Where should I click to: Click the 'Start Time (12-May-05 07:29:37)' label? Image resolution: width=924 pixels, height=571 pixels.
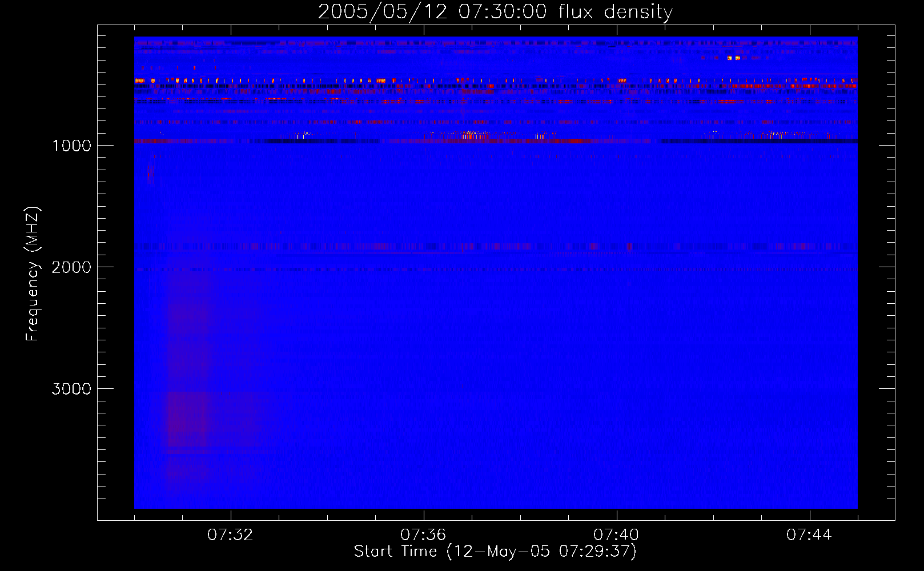point(495,552)
